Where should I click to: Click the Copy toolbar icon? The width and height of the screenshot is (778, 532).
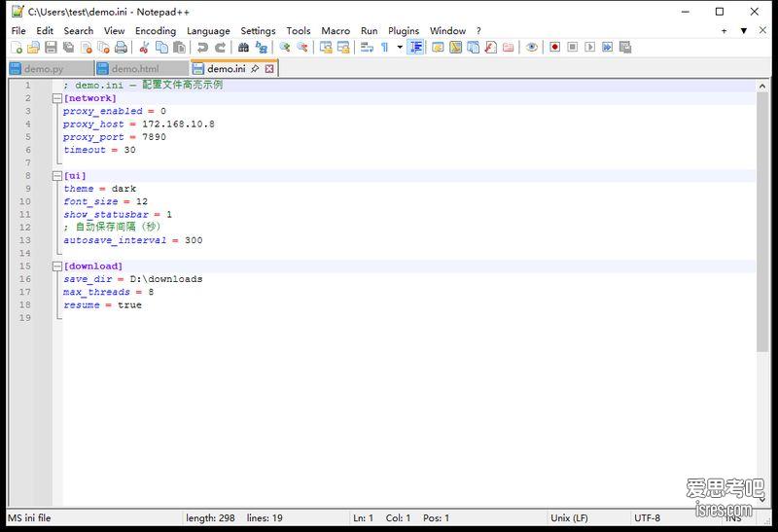tap(161, 48)
